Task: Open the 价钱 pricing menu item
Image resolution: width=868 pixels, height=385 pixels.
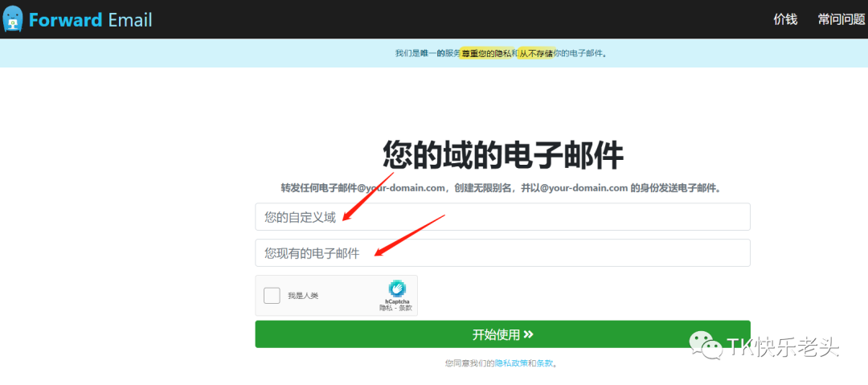Action: tap(785, 19)
